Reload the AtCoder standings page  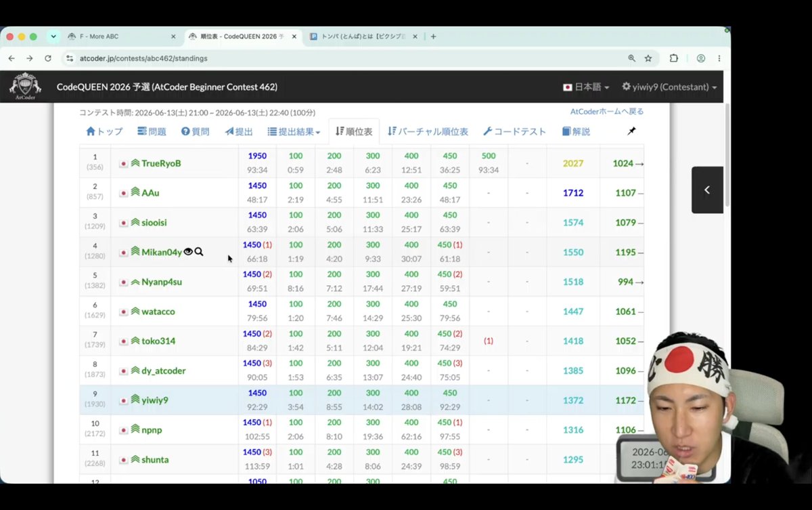pyautogui.click(x=47, y=58)
